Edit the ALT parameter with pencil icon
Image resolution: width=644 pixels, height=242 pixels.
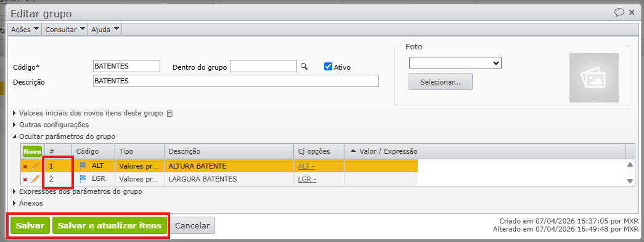pyautogui.click(x=35, y=166)
